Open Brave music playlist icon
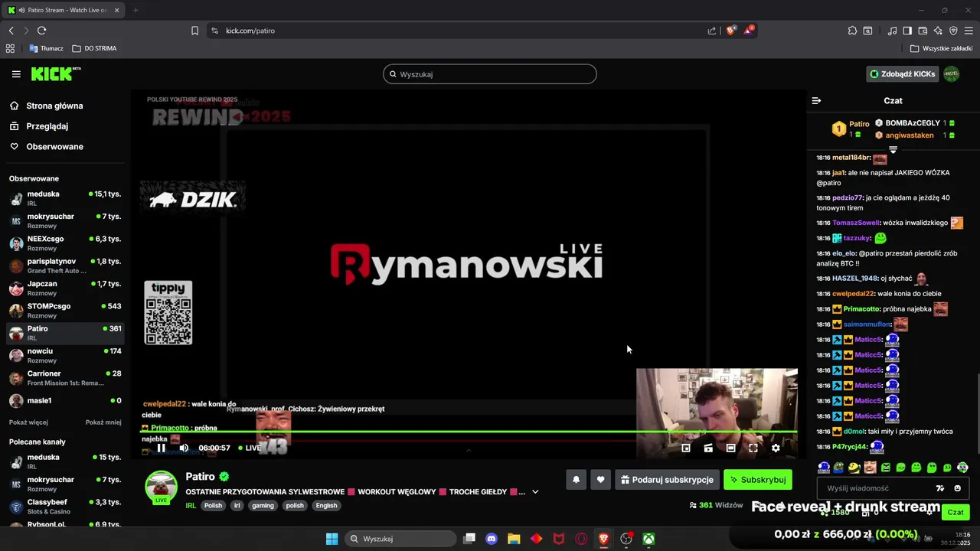 892,31
